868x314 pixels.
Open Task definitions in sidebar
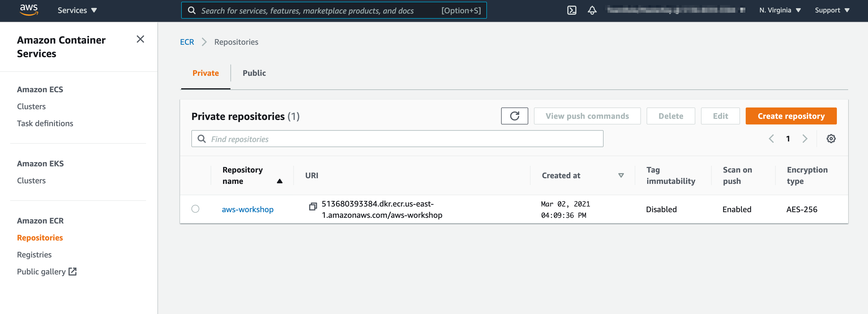point(45,124)
